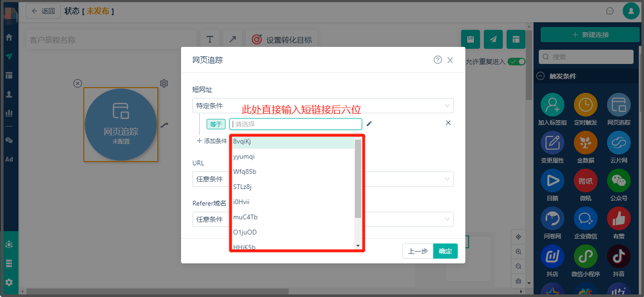
Task: Open the bar chart analytics icon in the left sidebar
Action: point(9,113)
